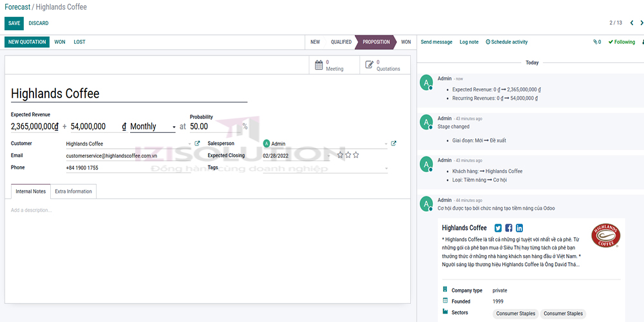
Task: Click Admin avatar on Stage changed message
Action: coord(427,122)
